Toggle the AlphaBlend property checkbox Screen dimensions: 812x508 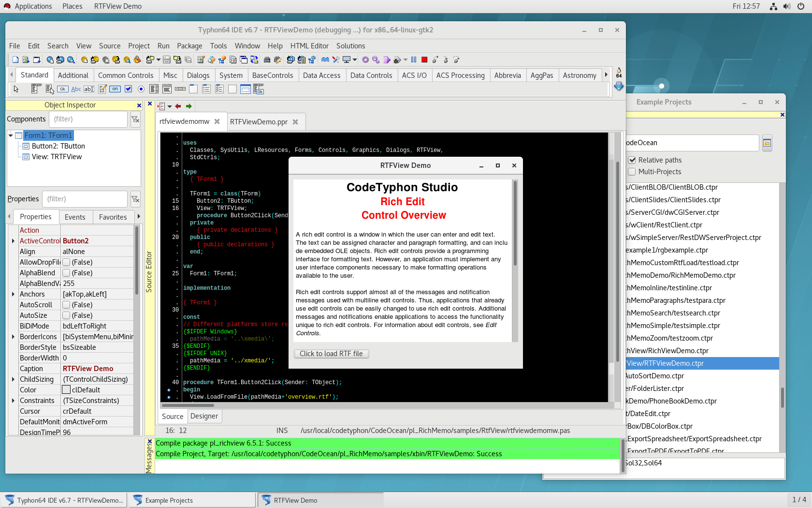tap(66, 273)
